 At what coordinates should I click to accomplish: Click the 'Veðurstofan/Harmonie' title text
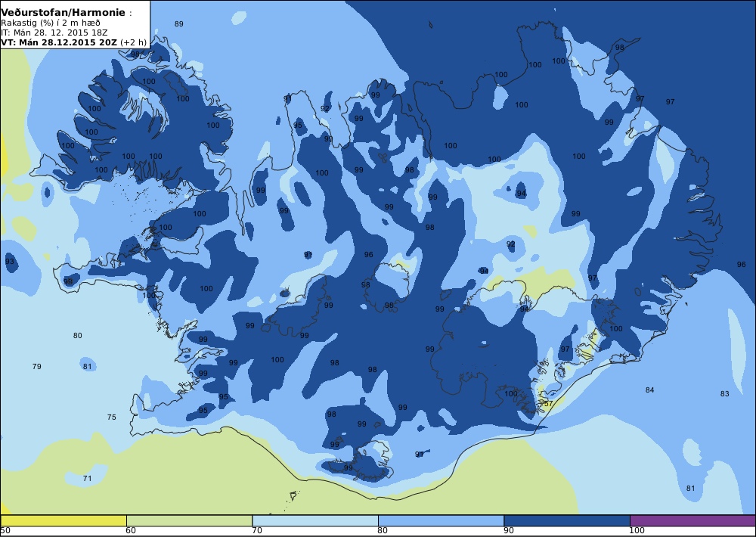click(64, 13)
